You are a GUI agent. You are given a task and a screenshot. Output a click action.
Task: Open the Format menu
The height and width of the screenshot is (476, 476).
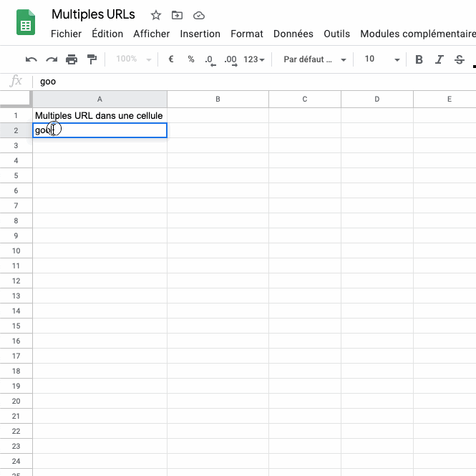[x=247, y=34]
